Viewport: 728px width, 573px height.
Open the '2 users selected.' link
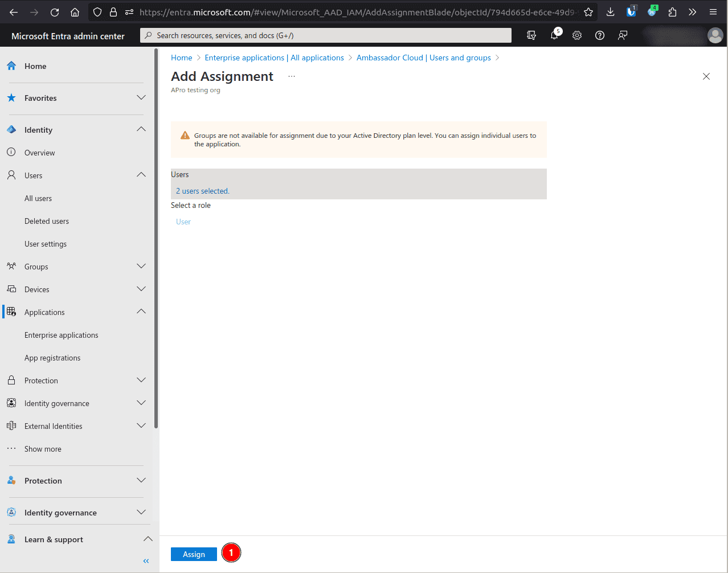pos(203,191)
